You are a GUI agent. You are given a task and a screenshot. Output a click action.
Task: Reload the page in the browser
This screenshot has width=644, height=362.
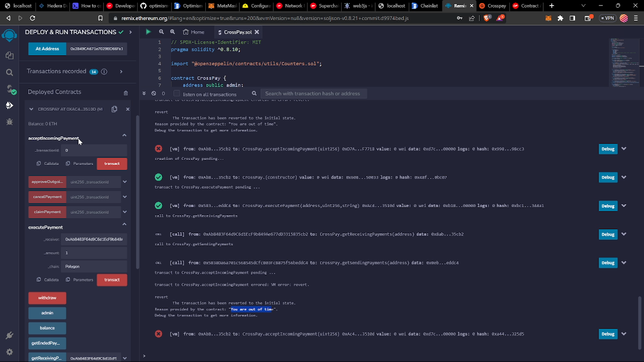coord(32,18)
